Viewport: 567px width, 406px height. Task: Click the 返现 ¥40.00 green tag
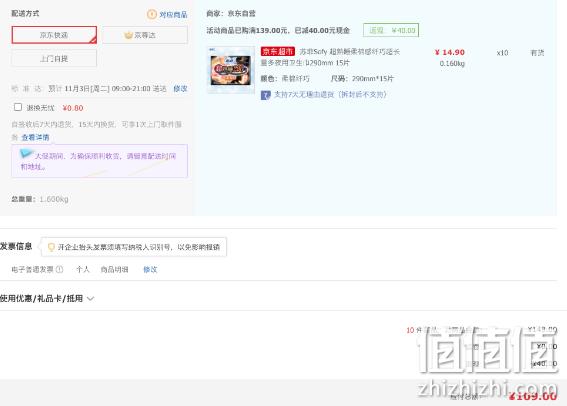[391, 30]
